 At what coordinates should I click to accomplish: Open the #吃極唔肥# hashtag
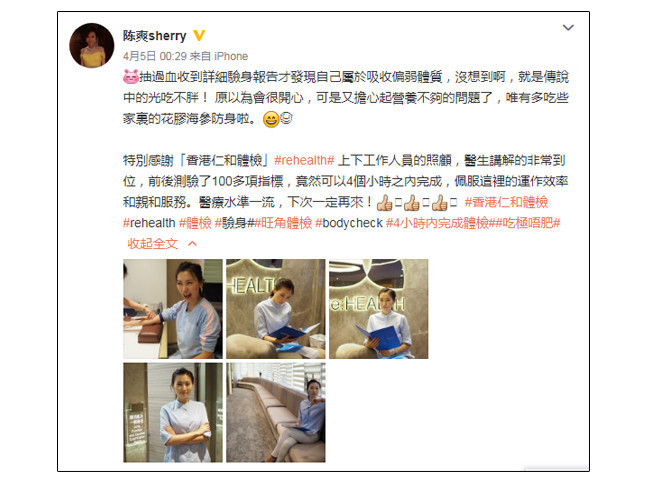[528, 223]
